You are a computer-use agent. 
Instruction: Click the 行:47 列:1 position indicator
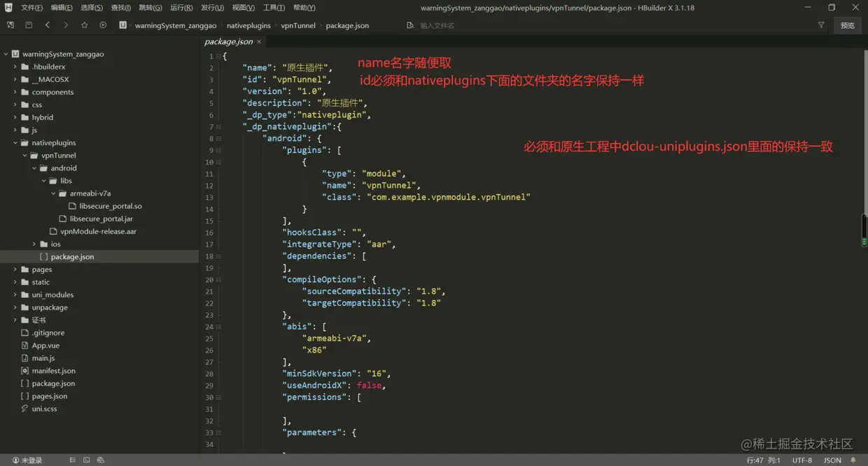[x=763, y=460]
